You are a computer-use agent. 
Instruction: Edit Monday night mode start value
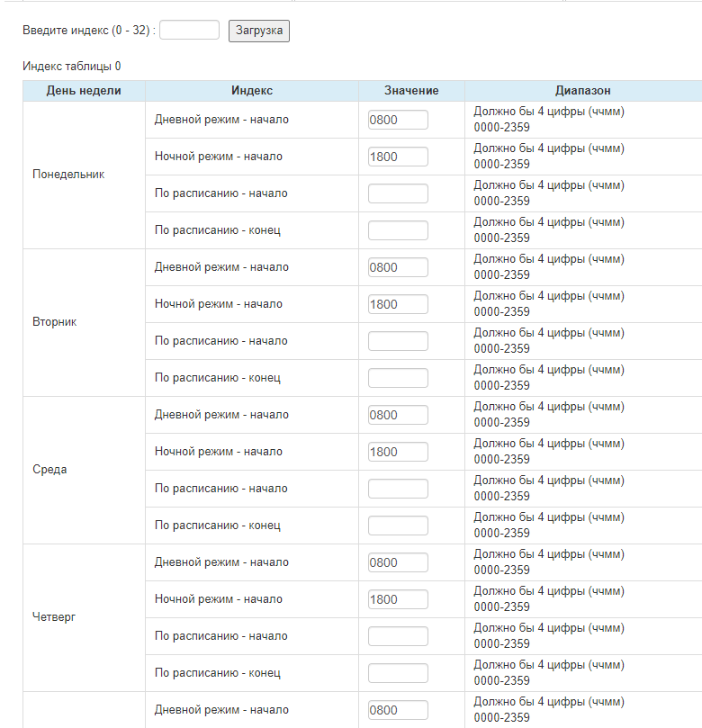(x=398, y=157)
